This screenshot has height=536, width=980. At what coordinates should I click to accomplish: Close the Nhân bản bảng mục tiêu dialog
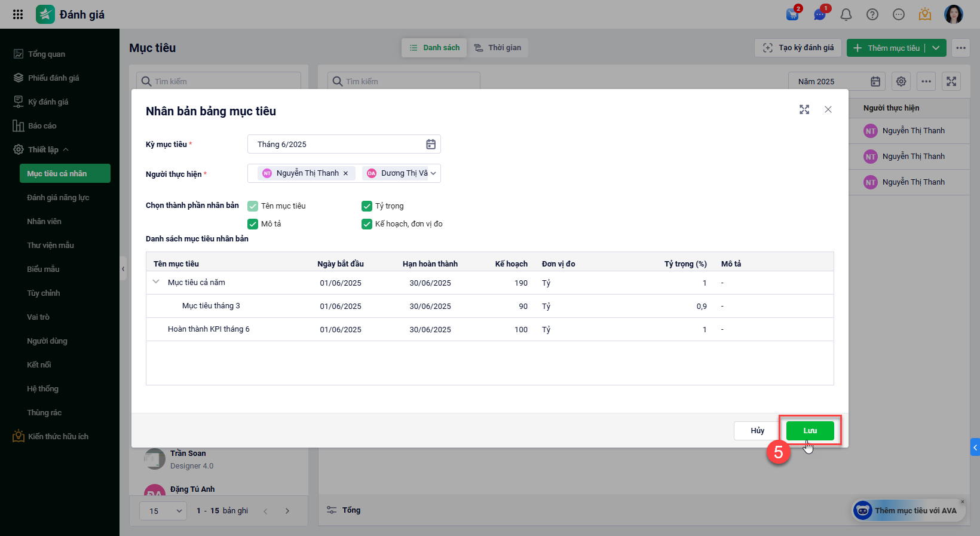click(x=828, y=109)
